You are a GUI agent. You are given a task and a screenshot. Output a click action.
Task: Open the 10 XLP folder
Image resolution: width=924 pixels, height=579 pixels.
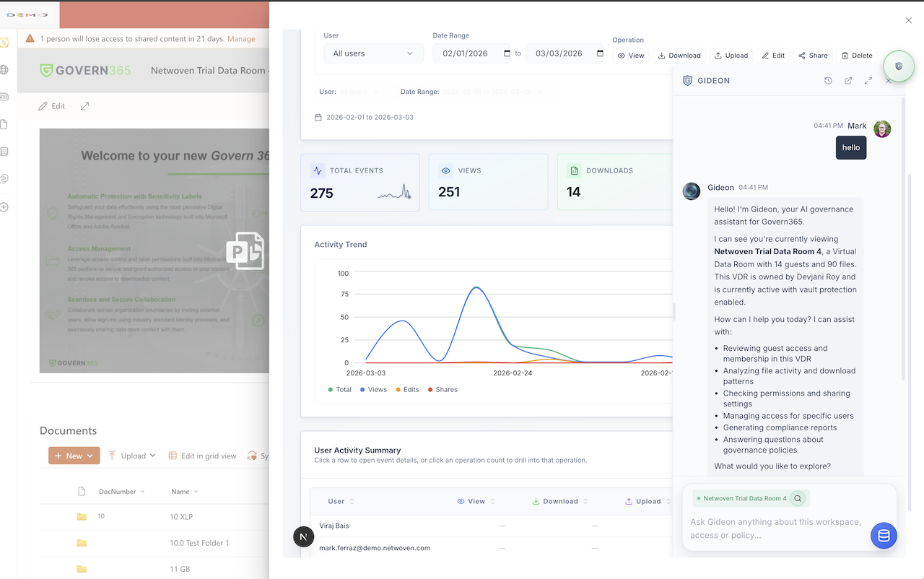(x=181, y=517)
